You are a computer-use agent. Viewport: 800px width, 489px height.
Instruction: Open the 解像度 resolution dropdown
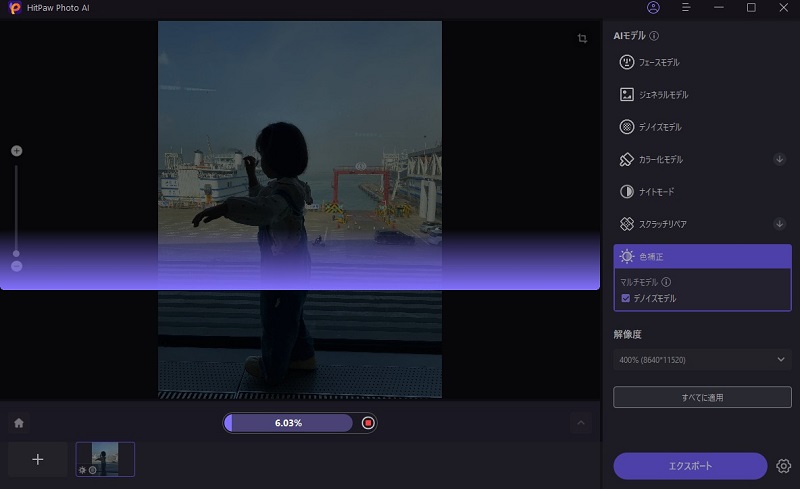pyautogui.click(x=702, y=359)
